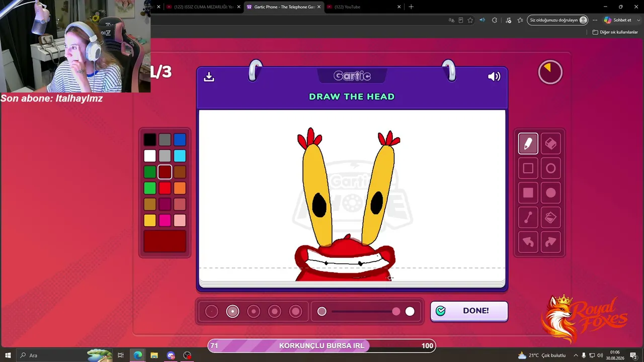Close the ISSIZ CUMA MEZARLIĞI tab
The image size is (644, 362).
(x=238, y=7)
